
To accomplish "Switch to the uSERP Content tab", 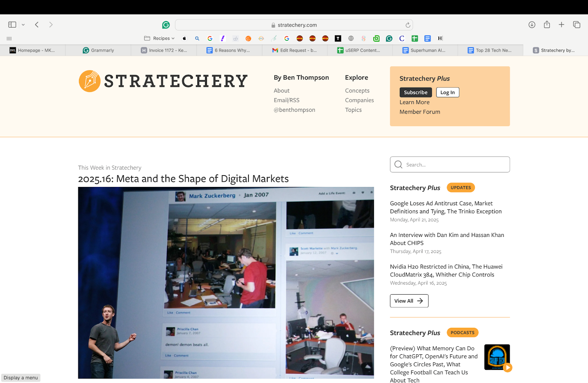I will [x=360, y=50].
